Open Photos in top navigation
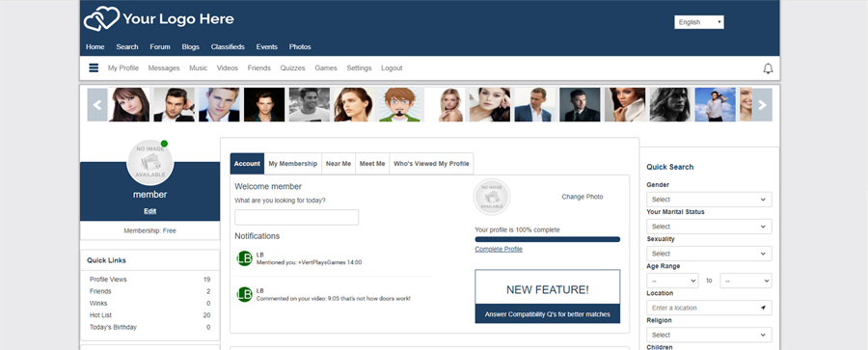This screenshot has height=350, width=868. (300, 47)
